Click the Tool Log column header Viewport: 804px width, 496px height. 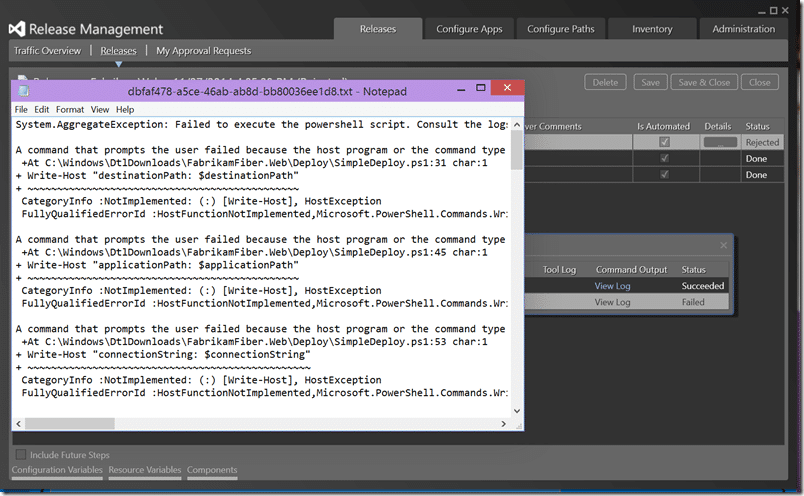pos(559,269)
